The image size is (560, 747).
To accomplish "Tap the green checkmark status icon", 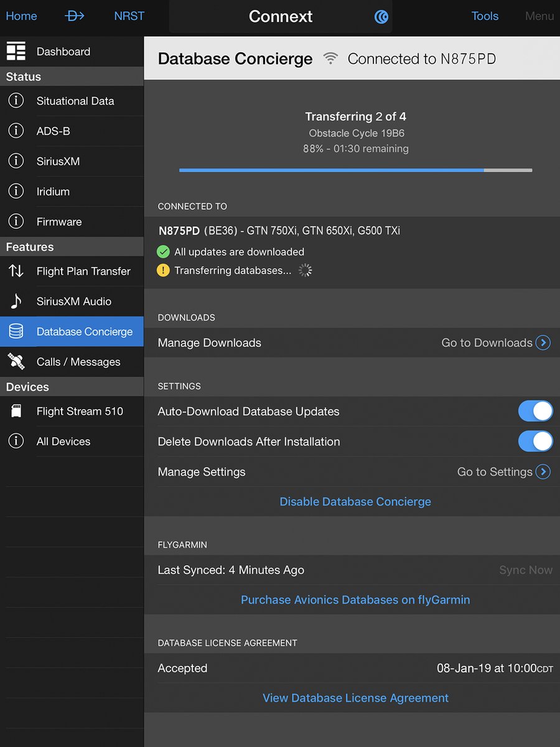I will 163,252.
